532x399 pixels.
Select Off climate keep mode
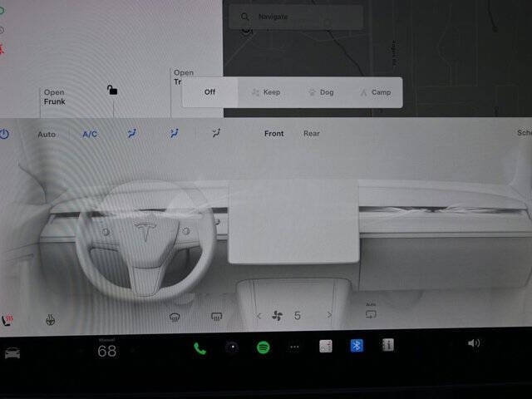point(209,92)
